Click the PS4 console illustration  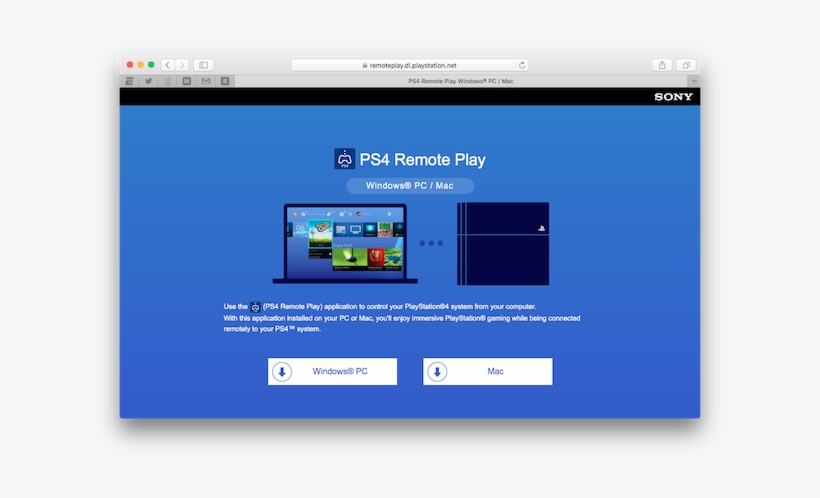pos(503,244)
